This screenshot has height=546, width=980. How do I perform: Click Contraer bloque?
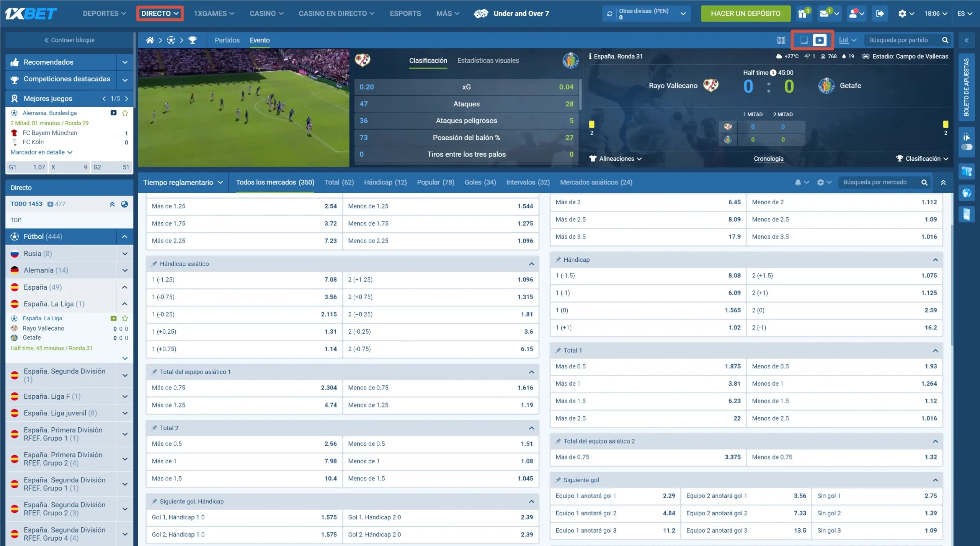pyautogui.click(x=69, y=40)
